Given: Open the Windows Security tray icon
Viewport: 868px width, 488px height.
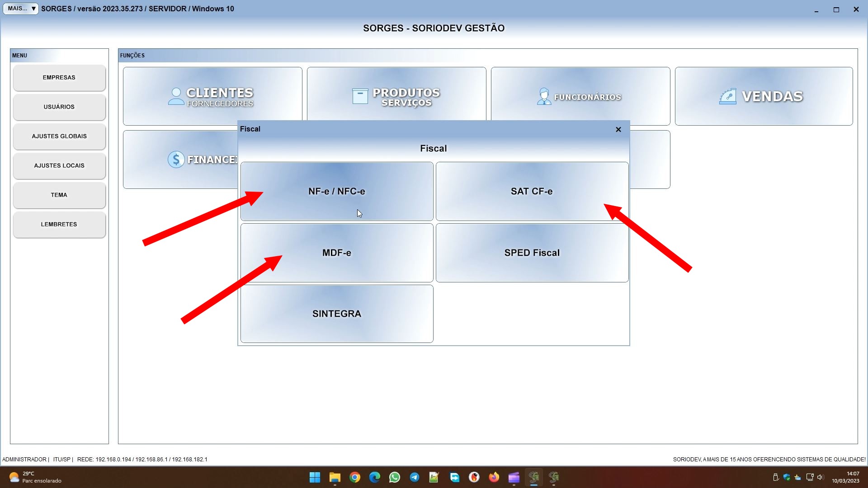Looking at the screenshot, I should pos(787,477).
